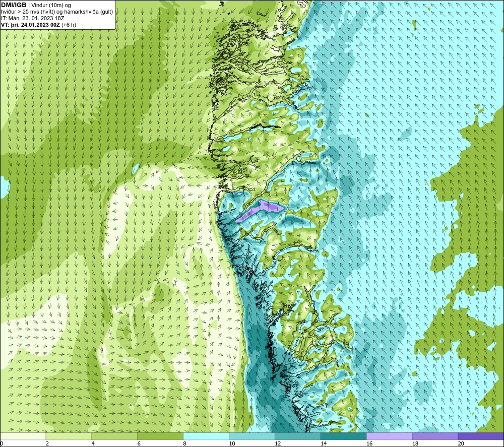Viewport: 504px width, 447px height.
Task: Click the legend value "10"
Action: point(232,443)
